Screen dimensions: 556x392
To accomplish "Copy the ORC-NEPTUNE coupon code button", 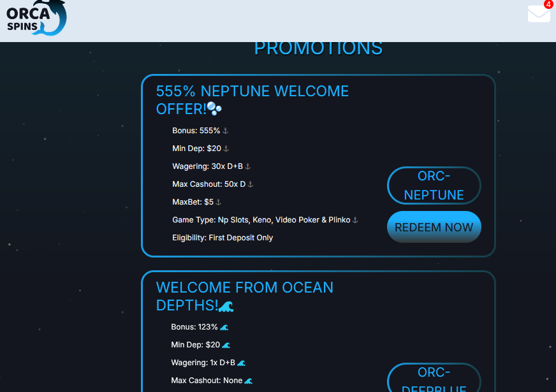I will pos(434,185).
